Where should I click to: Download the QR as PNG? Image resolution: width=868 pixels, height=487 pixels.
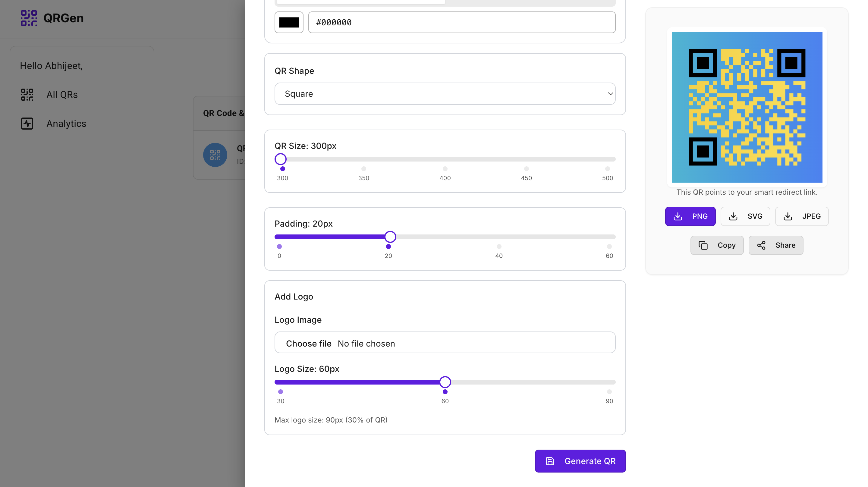(x=690, y=216)
